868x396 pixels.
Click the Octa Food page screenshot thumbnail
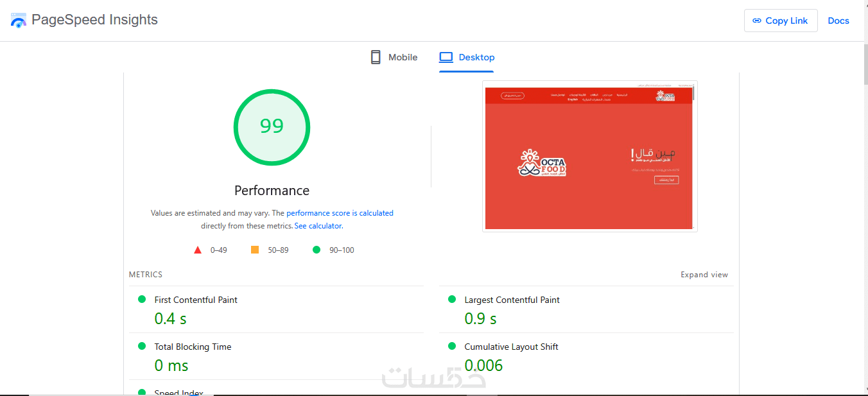589,156
